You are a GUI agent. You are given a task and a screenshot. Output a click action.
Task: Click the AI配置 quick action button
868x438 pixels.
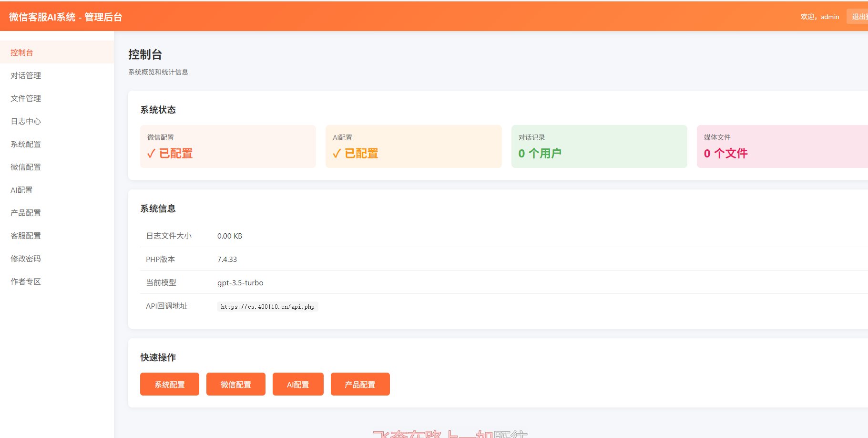coord(298,384)
